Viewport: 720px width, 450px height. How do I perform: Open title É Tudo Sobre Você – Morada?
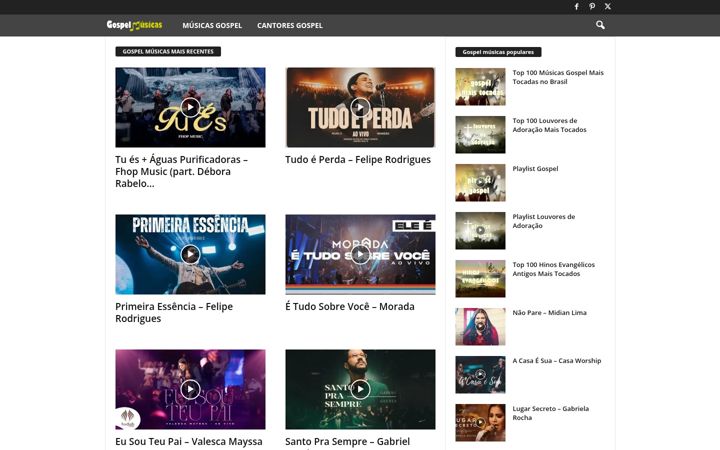pyautogui.click(x=350, y=306)
